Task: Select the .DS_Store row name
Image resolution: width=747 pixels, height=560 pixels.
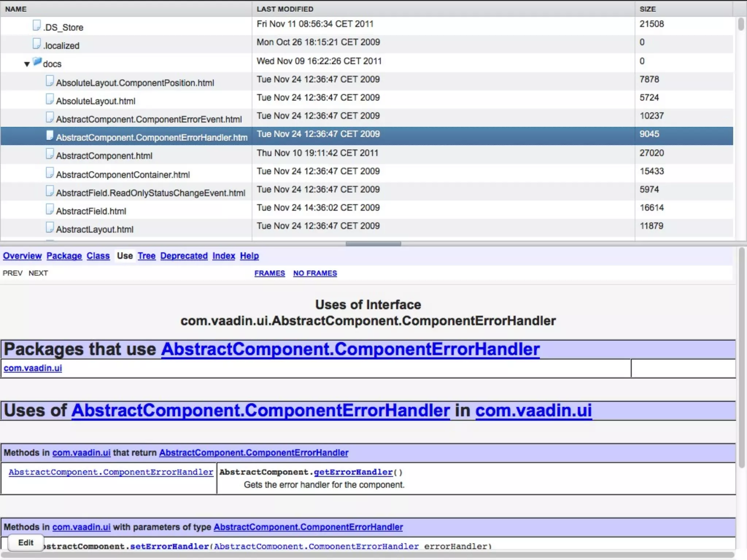Action: click(x=63, y=27)
